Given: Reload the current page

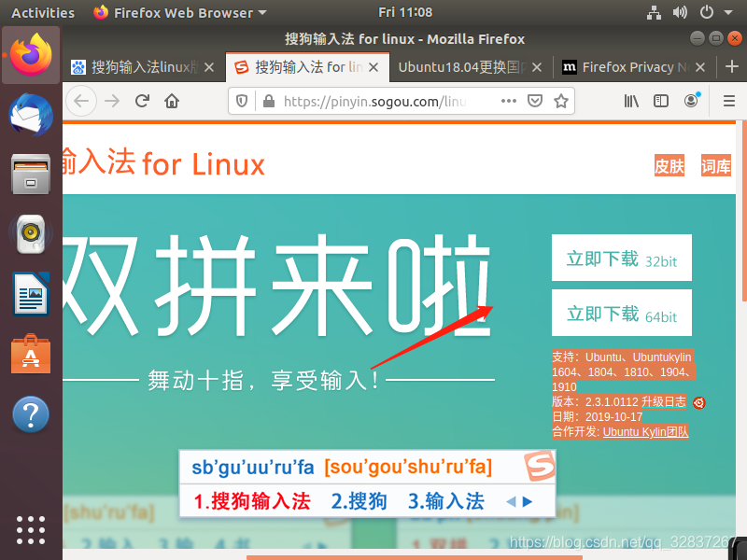Looking at the screenshot, I should point(142,101).
